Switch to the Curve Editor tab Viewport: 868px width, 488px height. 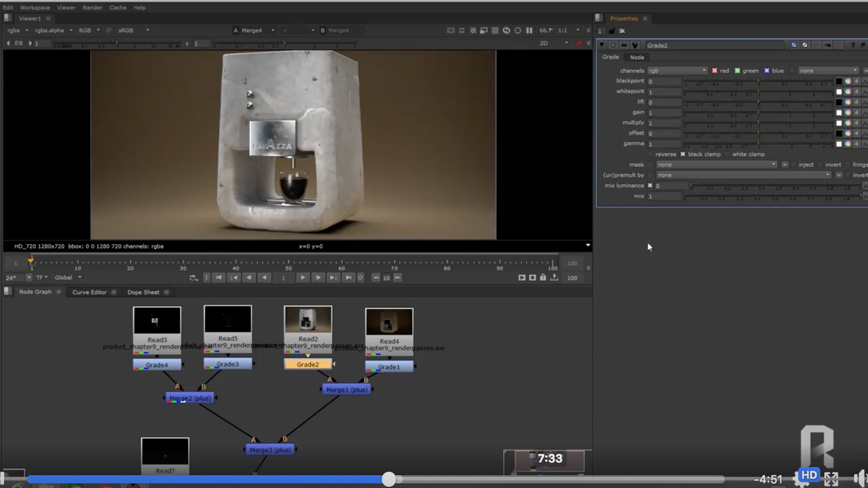click(x=89, y=292)
